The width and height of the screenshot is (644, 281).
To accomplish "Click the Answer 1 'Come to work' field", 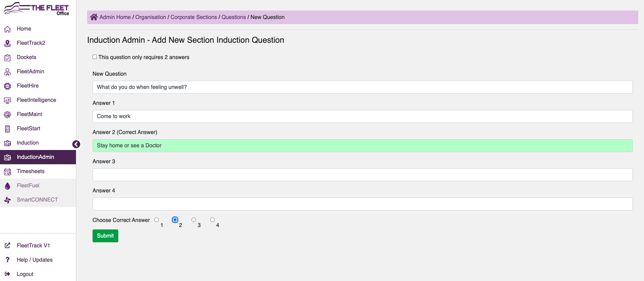I will click(362, 116).
